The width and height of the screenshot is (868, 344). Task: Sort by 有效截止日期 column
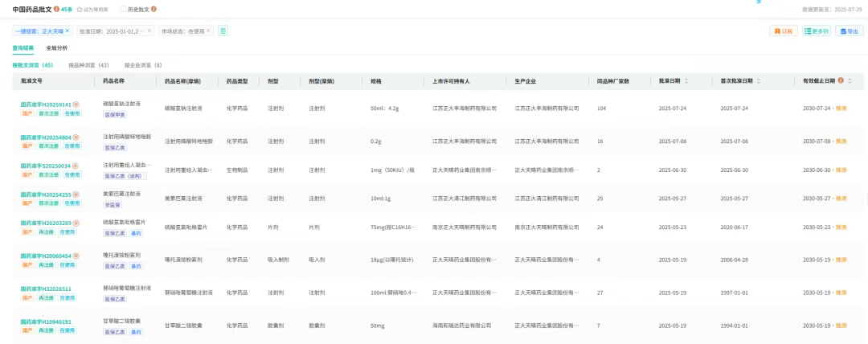(x=850, y=81)
